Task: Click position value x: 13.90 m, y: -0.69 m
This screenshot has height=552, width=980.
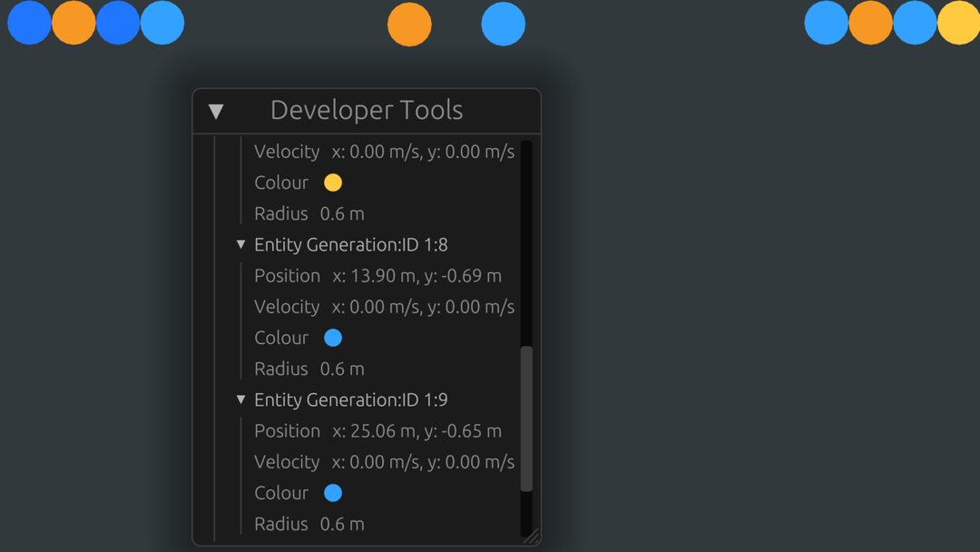Action: click(416, 276)
